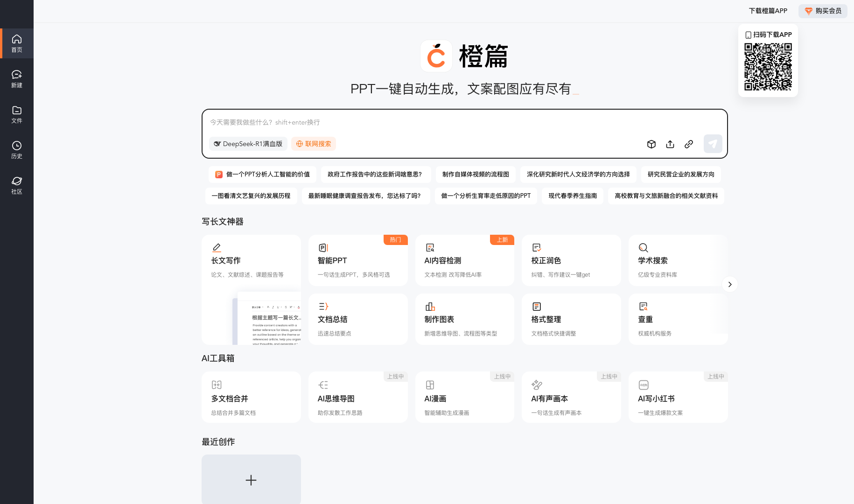Select suggestion 一图看清文艺复兴的发展历程
This screenshot has width=854, height=504.
[x=251, y=196]
